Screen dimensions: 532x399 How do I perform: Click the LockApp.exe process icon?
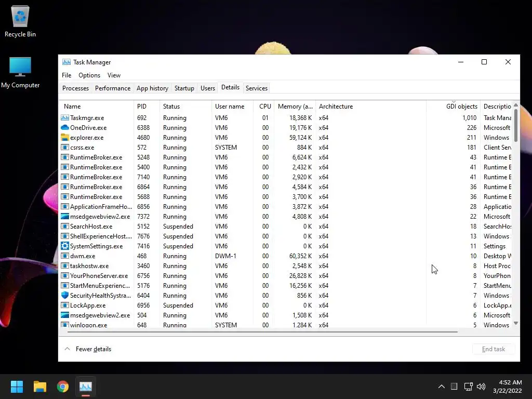(x=65, y=305)
